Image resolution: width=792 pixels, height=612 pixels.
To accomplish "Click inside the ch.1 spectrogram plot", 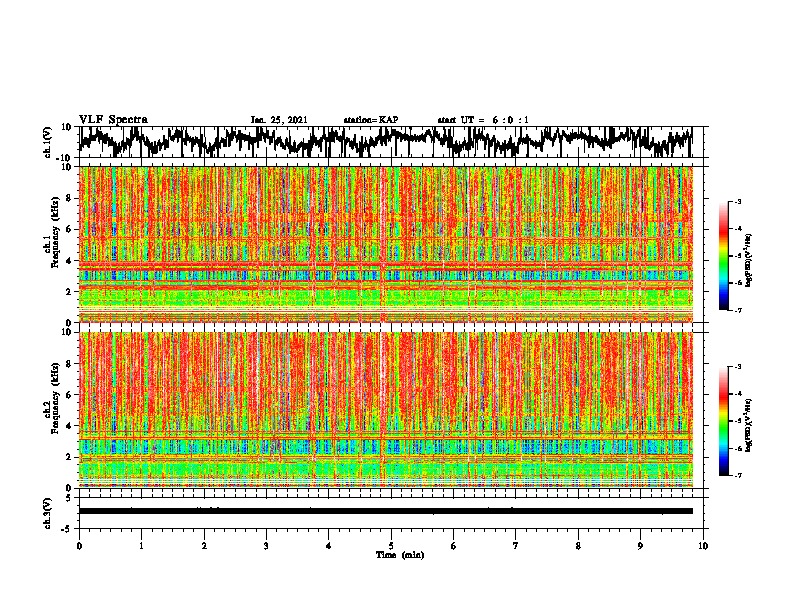I will (x=386, y=244).
